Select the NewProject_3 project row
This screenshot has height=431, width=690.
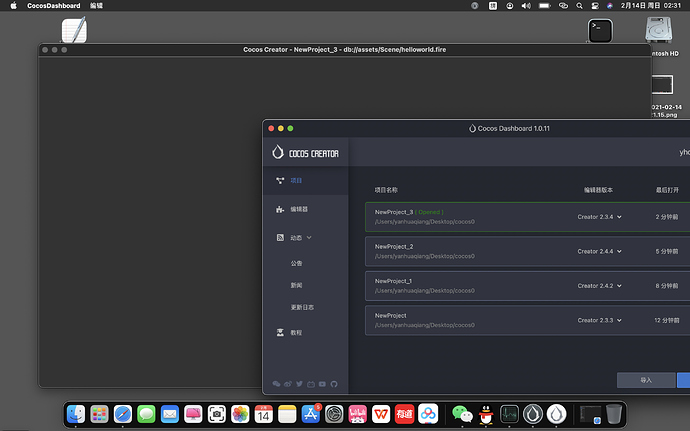coord(528,217)
